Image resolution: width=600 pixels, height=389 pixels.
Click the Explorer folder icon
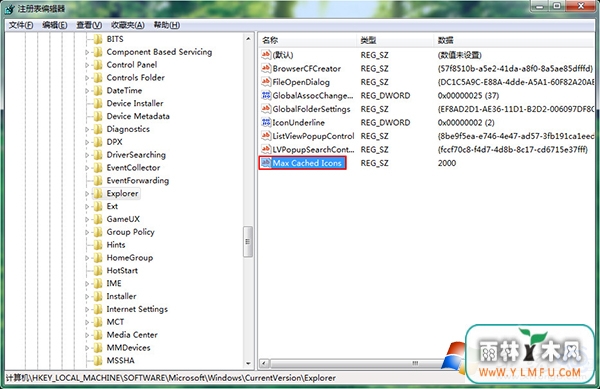pos(98,194)
